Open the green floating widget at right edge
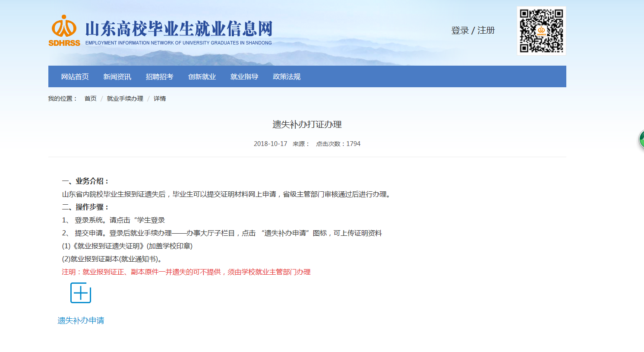Screen dimensions: 644x352 pos(641,140)
